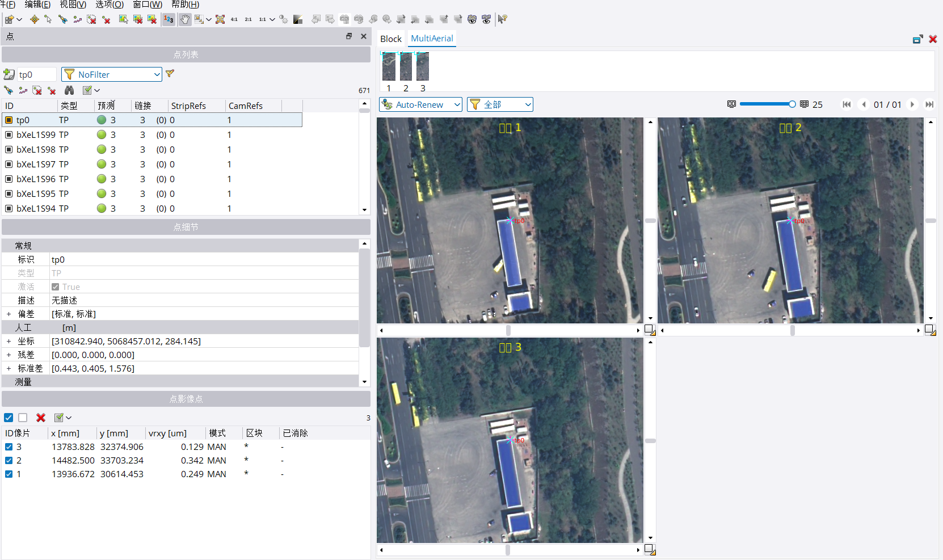Click the 123 numbering toggle in toolbar
Screen dimensions: 943x560
coord(169,19)
